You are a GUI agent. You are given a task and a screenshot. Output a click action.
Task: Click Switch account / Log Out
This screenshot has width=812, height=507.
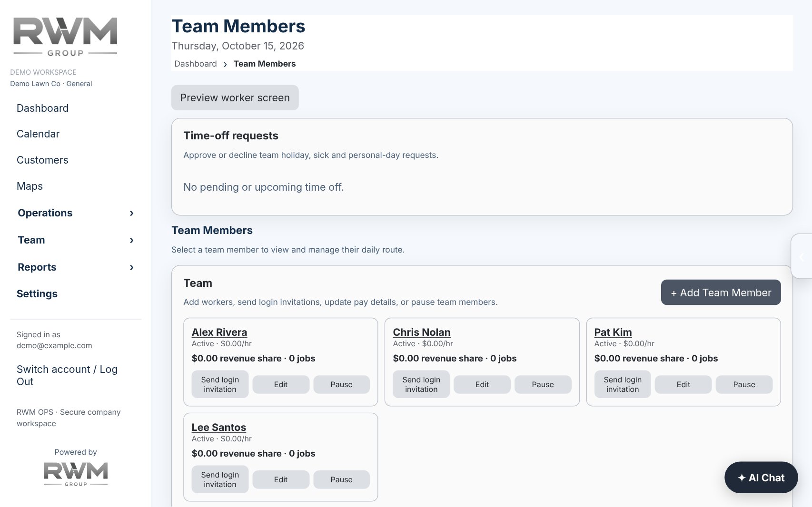click(67, 375)
